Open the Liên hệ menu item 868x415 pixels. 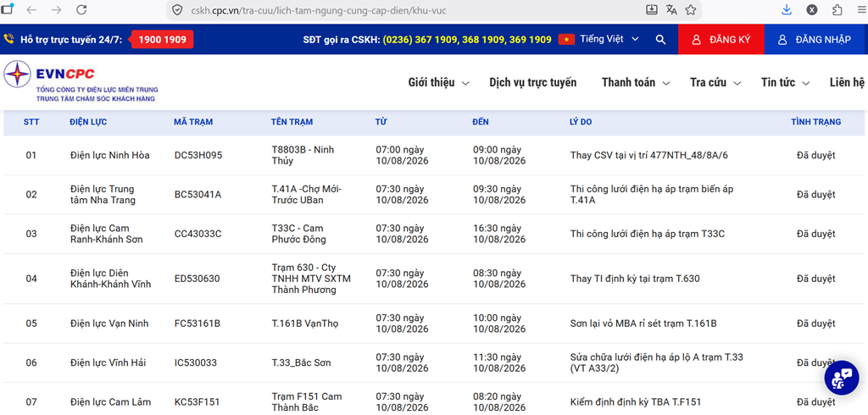847,82
